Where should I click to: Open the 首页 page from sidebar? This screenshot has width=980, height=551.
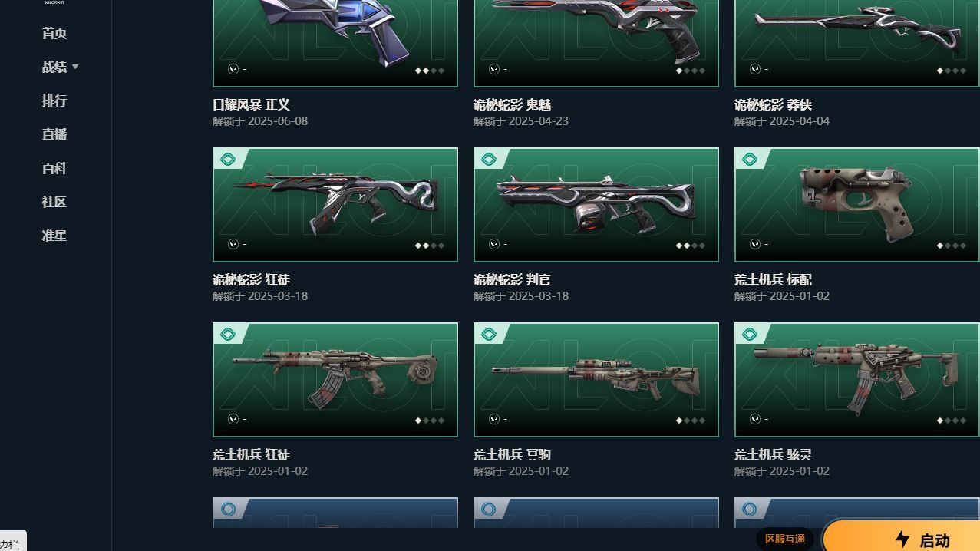pyautogui.click(x=54, y=33)
